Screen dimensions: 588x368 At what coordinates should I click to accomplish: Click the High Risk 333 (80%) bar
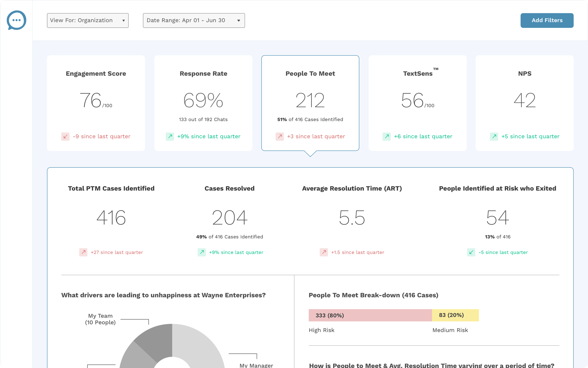click(370, 315)
